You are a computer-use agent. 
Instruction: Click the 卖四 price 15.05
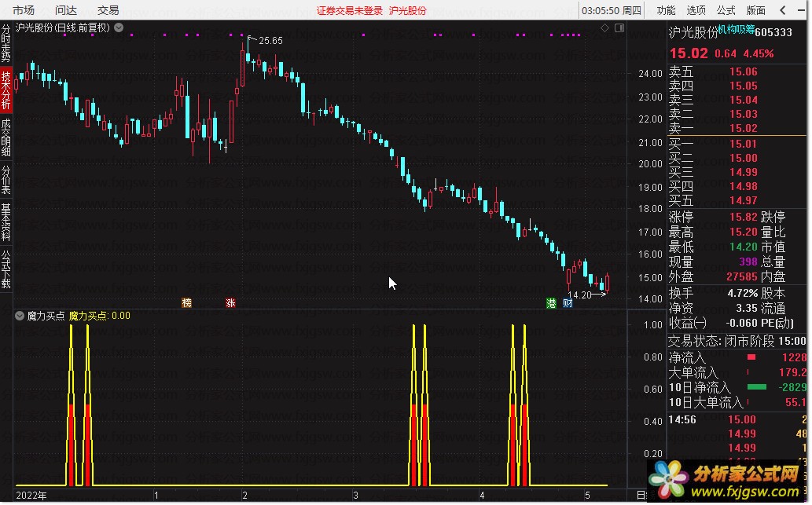point(744,86)
